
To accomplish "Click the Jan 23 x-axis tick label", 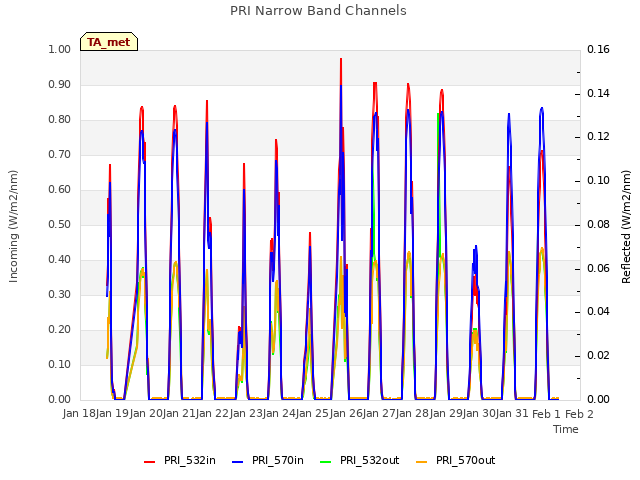I will 246,414.
